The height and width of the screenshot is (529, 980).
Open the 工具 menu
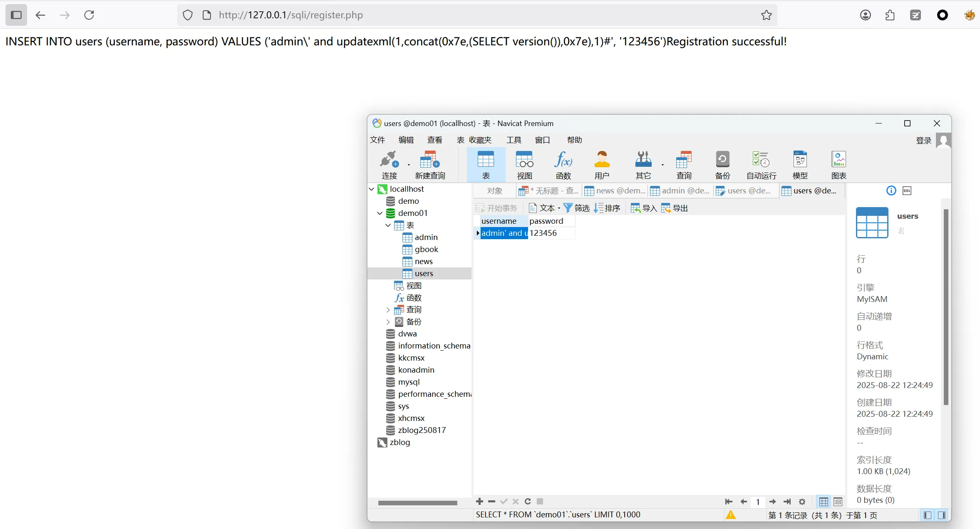514,140
